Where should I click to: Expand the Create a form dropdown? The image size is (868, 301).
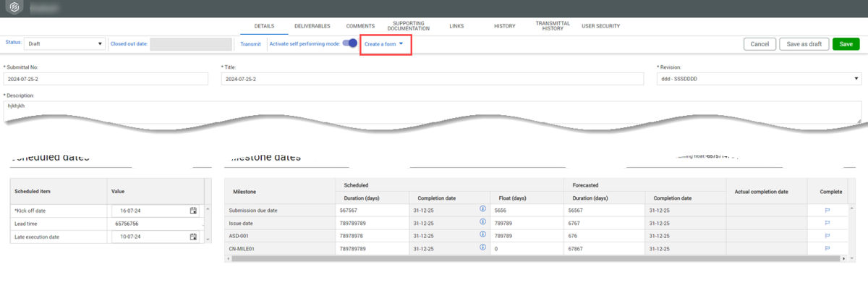click(384, 44)
